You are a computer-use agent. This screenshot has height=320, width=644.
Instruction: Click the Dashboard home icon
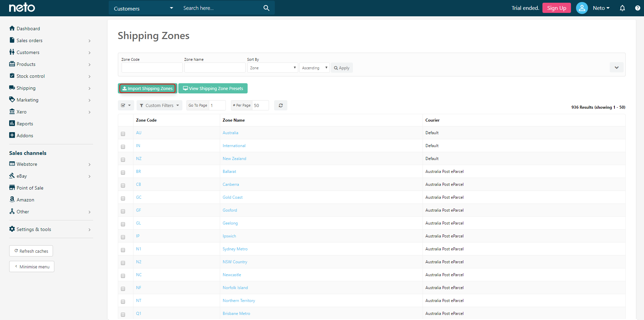(x=12, y=28)
